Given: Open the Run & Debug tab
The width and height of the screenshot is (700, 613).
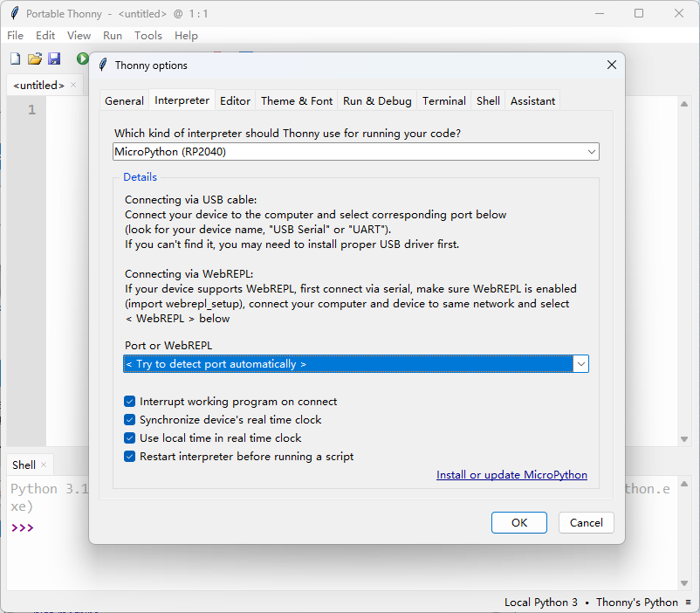Looking at the screenshot, I should point(377,101).
